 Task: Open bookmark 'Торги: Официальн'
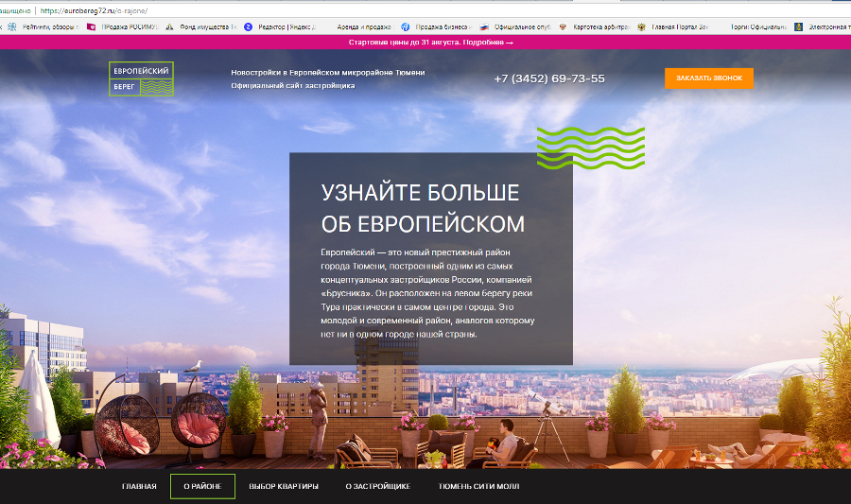(758, 26)
